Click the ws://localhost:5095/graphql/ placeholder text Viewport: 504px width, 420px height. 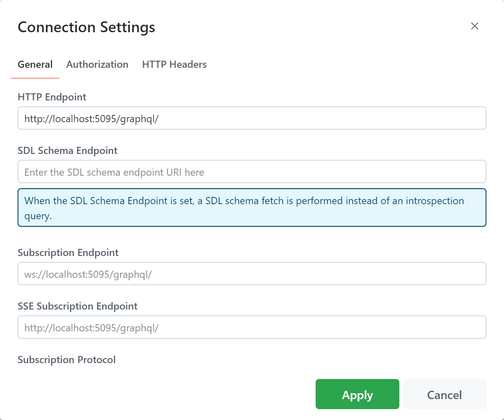(x=88, y=274)
